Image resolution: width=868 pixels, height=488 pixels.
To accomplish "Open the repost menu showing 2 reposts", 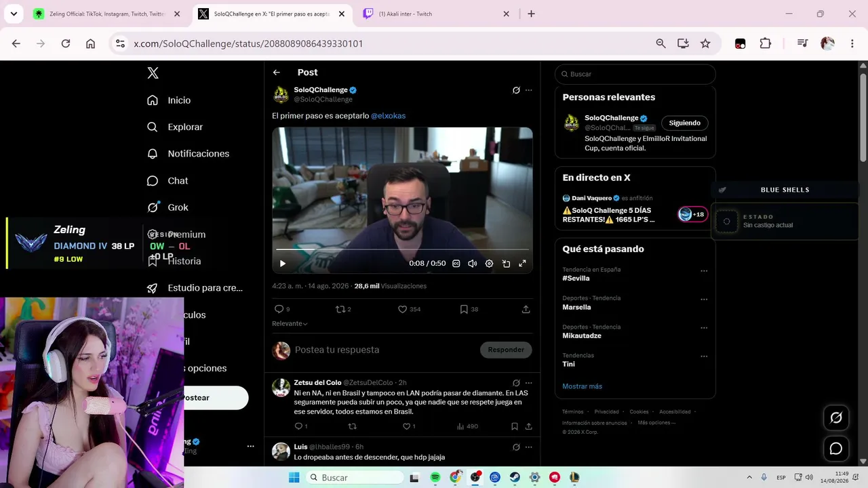I will (343, 309).
